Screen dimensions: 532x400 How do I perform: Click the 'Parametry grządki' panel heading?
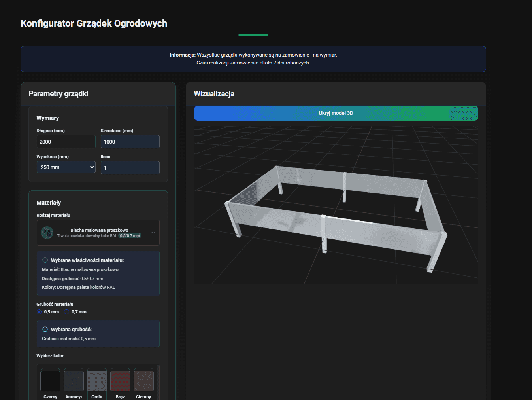point(58,94)
